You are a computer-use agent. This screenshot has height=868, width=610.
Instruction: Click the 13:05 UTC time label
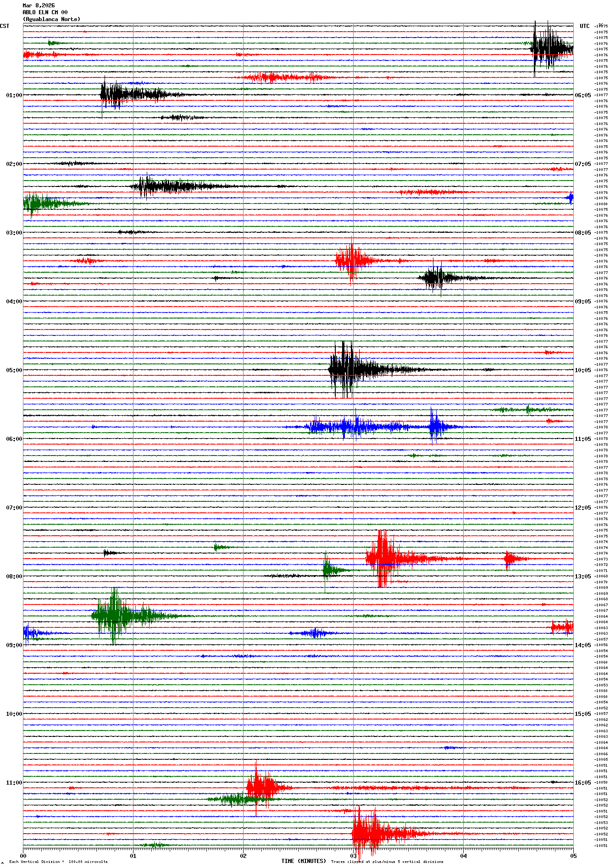point(582,576)
